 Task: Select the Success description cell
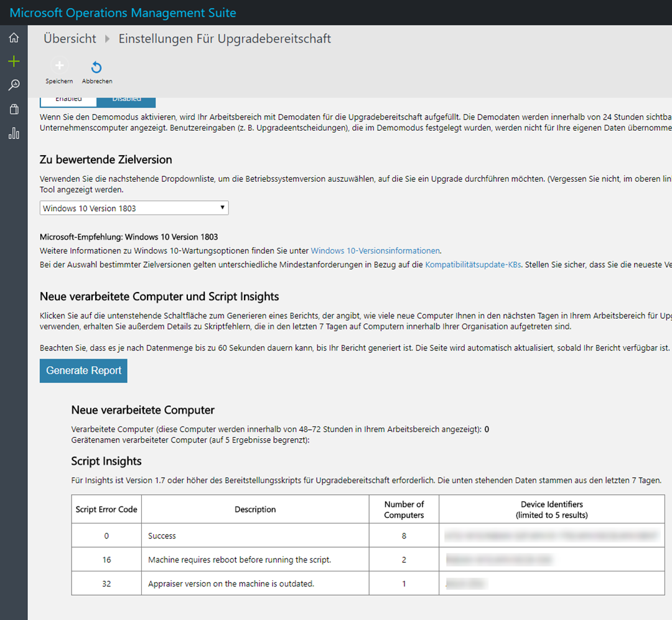[x=256, y=535]
